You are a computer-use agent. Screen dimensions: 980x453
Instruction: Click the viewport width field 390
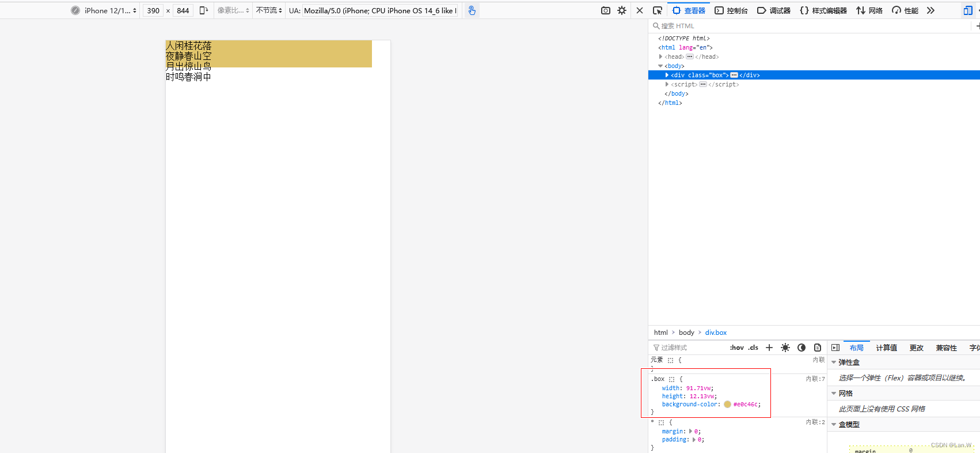click(153, 10)
